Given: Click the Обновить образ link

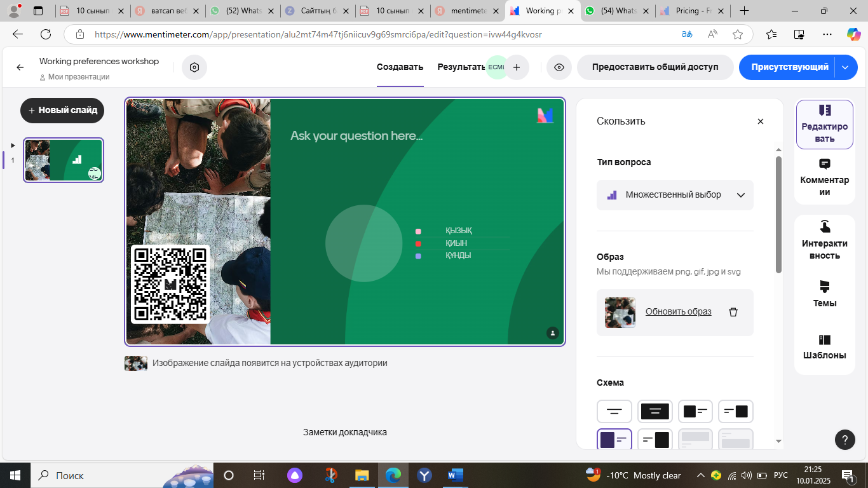Looking at the screenshot, I should (x=679, y=312).
